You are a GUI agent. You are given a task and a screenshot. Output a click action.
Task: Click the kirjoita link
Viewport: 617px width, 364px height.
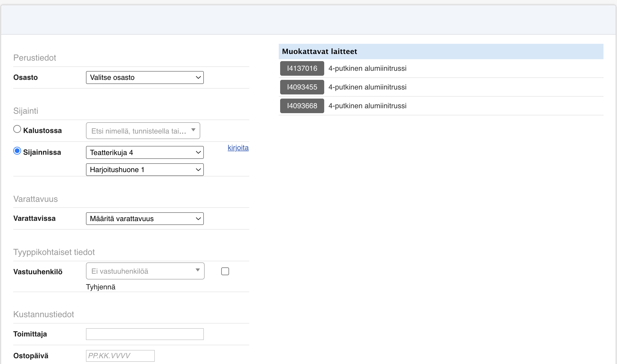point(238,148)
